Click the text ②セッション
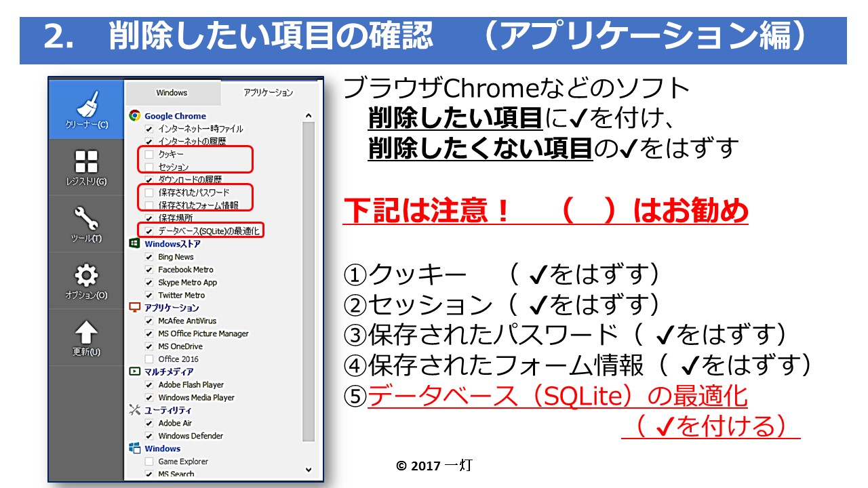This screenshot has height=488, width=868. 417,305
